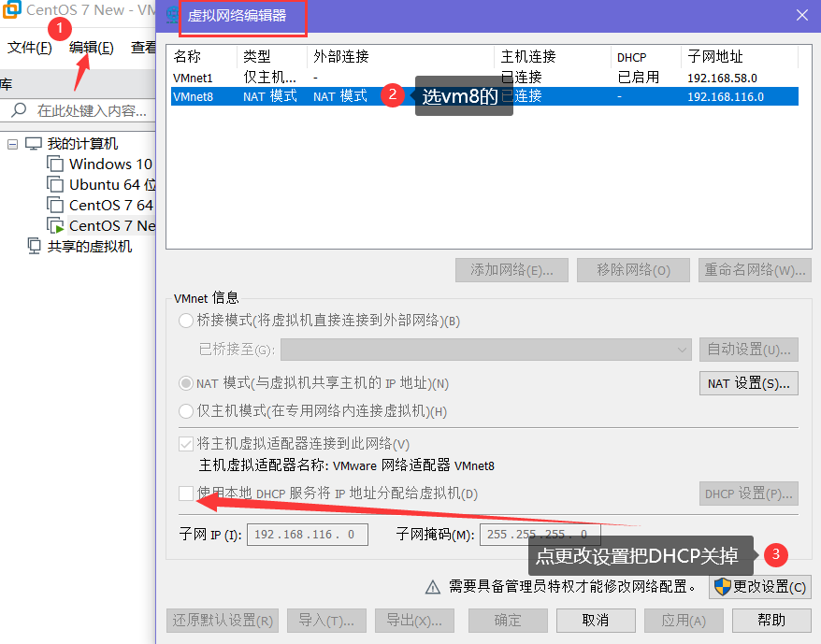Click the 主机连接 column header
Screen dimensions: 821x644
(553, 56)
